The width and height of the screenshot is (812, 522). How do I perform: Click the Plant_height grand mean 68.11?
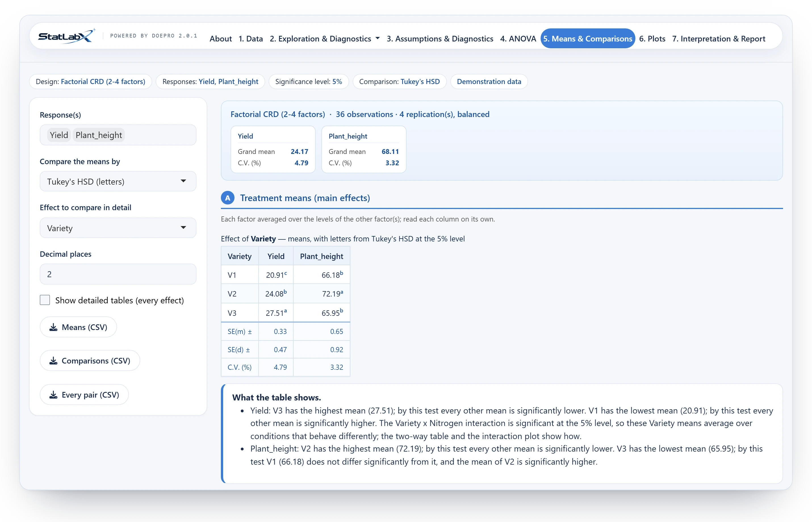pos(390,152)
